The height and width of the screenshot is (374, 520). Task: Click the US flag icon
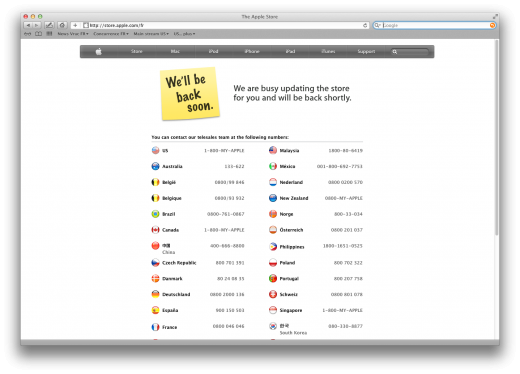[155, 150]
